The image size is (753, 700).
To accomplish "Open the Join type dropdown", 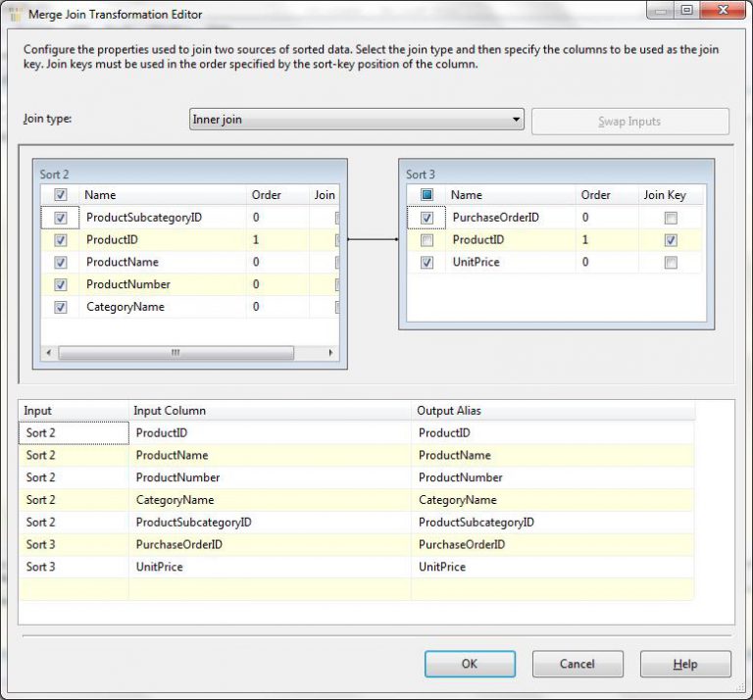I will tap(516, 120).
